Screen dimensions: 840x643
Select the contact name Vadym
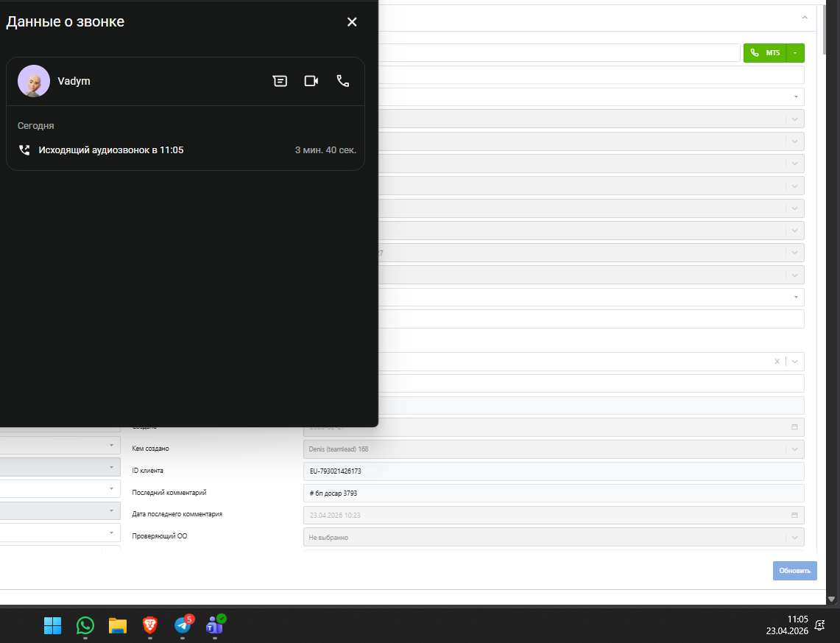[x=74, y=81]
